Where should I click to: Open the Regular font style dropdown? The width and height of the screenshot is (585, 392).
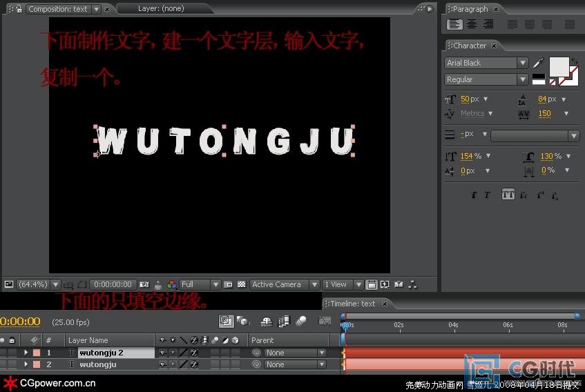tap(523, 79)
